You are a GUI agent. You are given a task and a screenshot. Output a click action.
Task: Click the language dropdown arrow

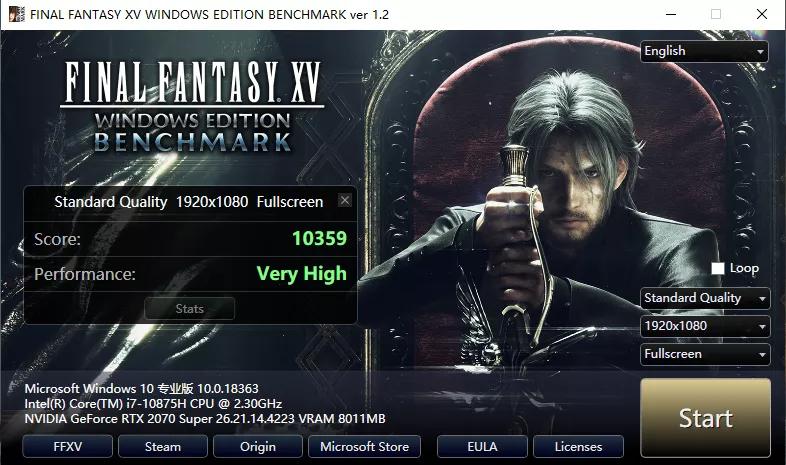760,52
